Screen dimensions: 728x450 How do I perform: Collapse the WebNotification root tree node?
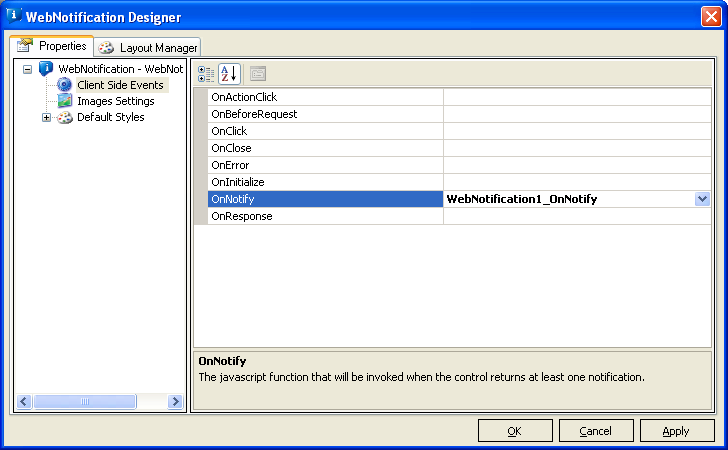click(x=28, y=69)
